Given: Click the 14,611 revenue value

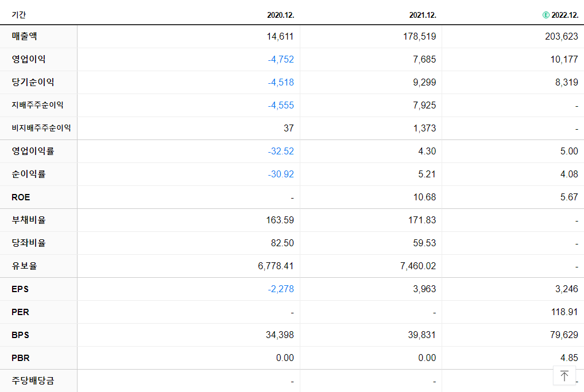Looking at the screenshot, I should pyautogui.click(x=280, y=37).
